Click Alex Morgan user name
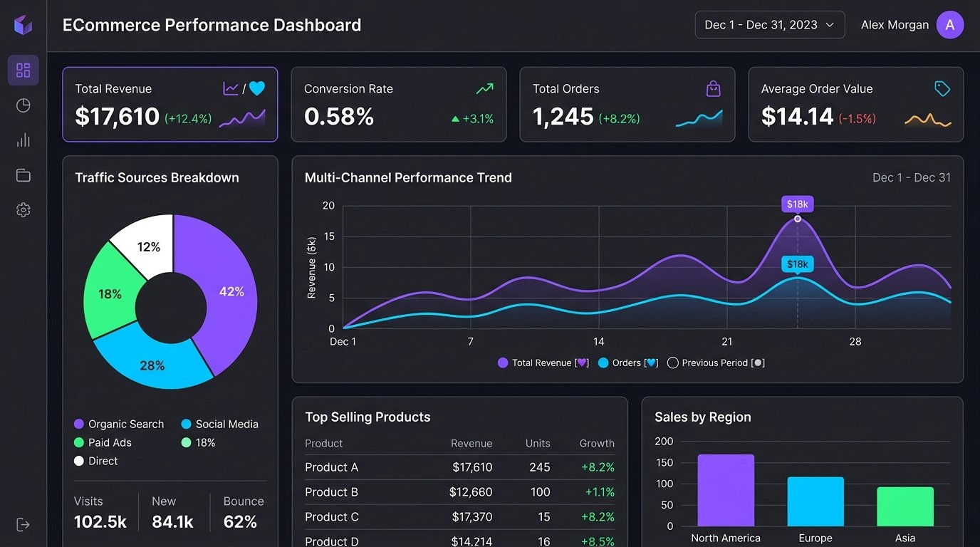Viewport: 980px width, 547px height. click(895, 25)
